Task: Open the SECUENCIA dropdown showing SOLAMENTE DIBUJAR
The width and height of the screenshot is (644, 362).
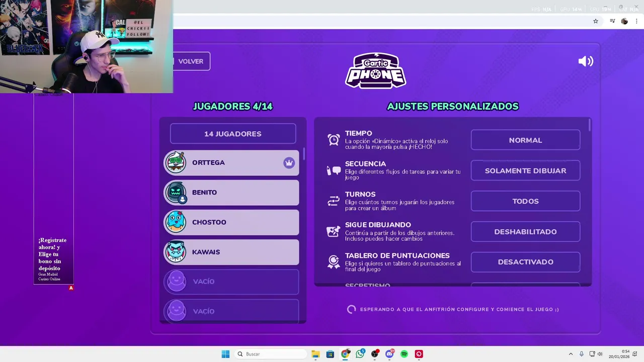Action: point(525,171)
